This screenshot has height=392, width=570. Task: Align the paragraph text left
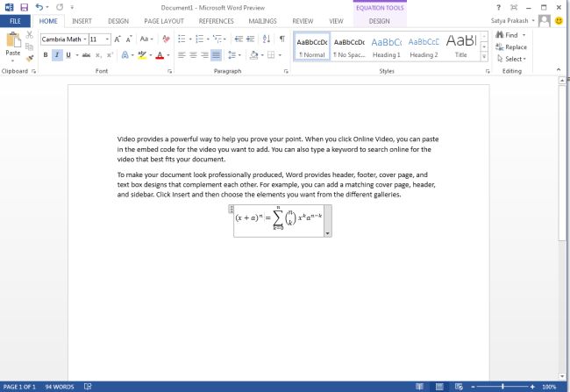click(x=182, y=55)
